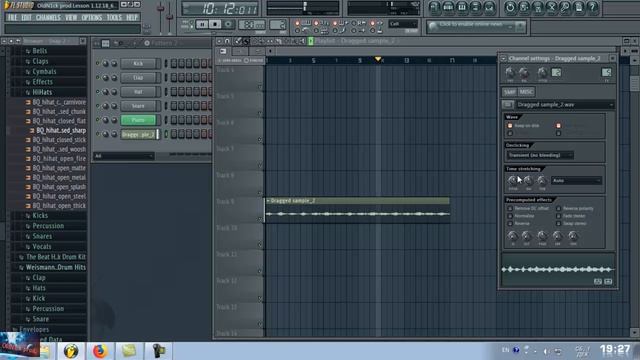
Task: Select the Kick channel button
Action: [138, 64]
